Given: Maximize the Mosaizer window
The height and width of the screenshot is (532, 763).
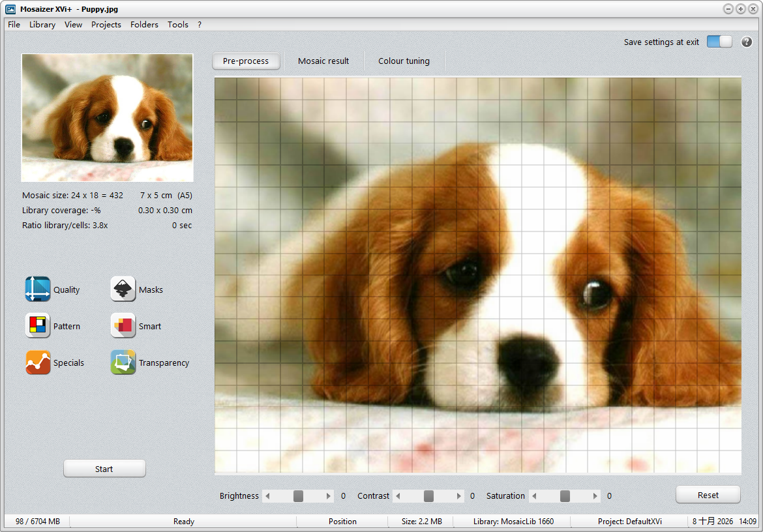Looking at the screenshot, I should click(741, 8).
